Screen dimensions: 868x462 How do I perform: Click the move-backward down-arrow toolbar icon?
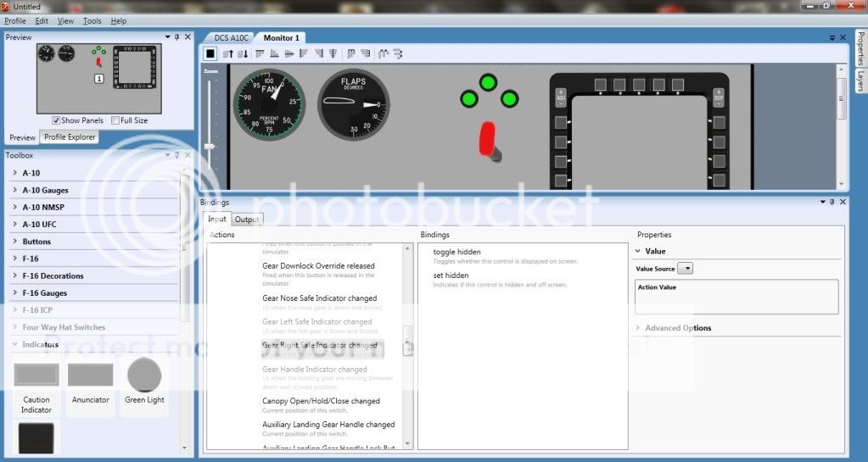(243, 53)
